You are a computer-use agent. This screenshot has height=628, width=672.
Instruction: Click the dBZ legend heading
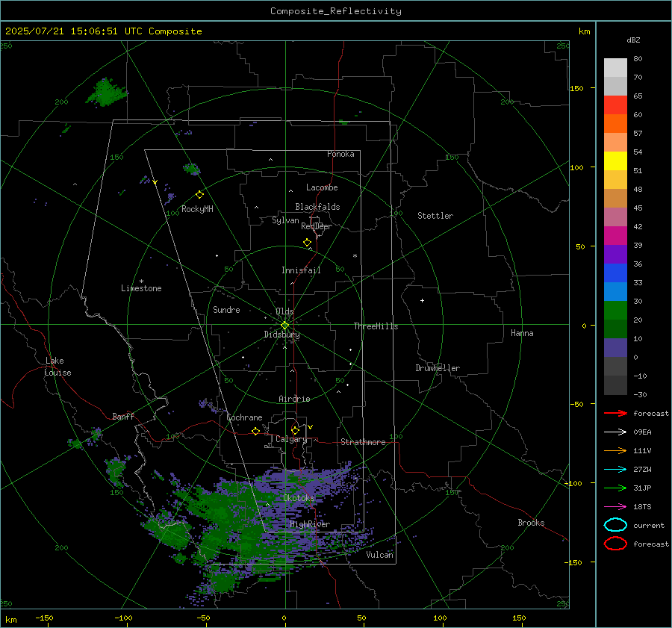[633, 40]
